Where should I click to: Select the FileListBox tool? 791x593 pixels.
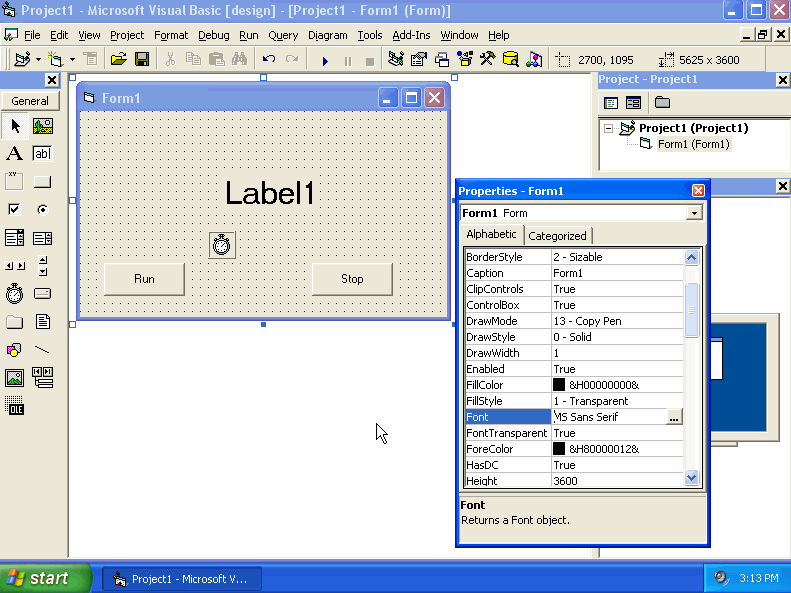point(43,322)
